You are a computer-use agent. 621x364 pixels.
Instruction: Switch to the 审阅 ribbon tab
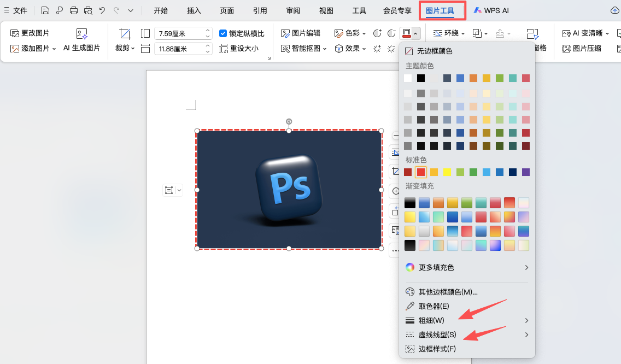point(292,10)
